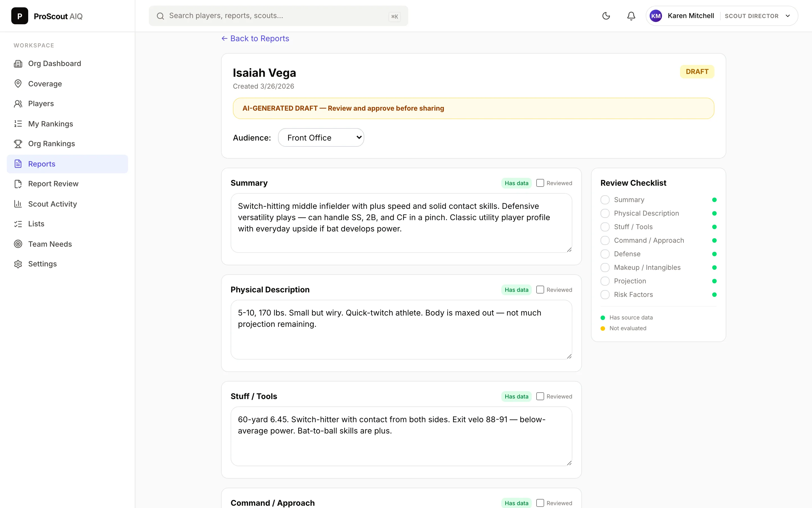
Task: Click the AI-GENERATED DRAFT banner
Action: (x=473, y=108)
